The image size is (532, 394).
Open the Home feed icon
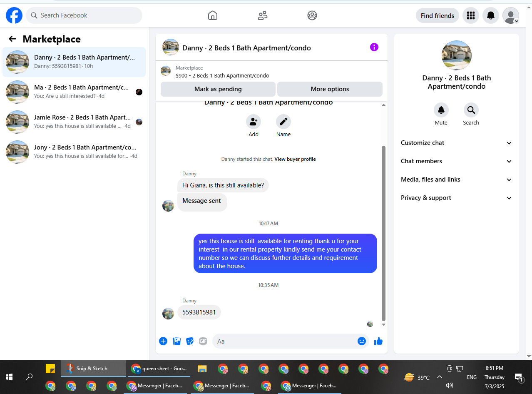click(213, 15)
